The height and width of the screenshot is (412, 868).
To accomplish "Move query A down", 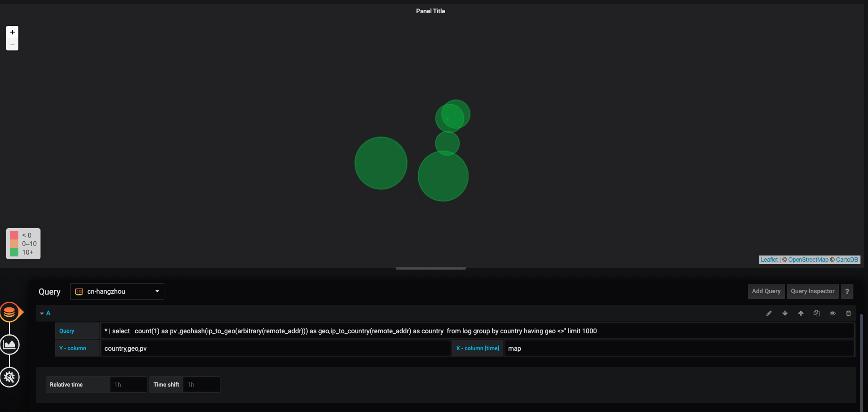I will click(x=785, y=313).
